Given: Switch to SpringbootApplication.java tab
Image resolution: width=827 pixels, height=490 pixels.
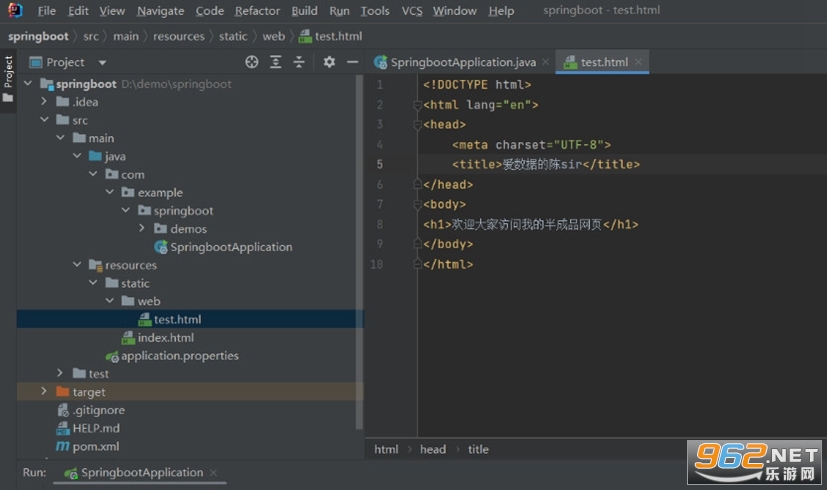Looking at the screenshot, I should click(x=463, y=62).
